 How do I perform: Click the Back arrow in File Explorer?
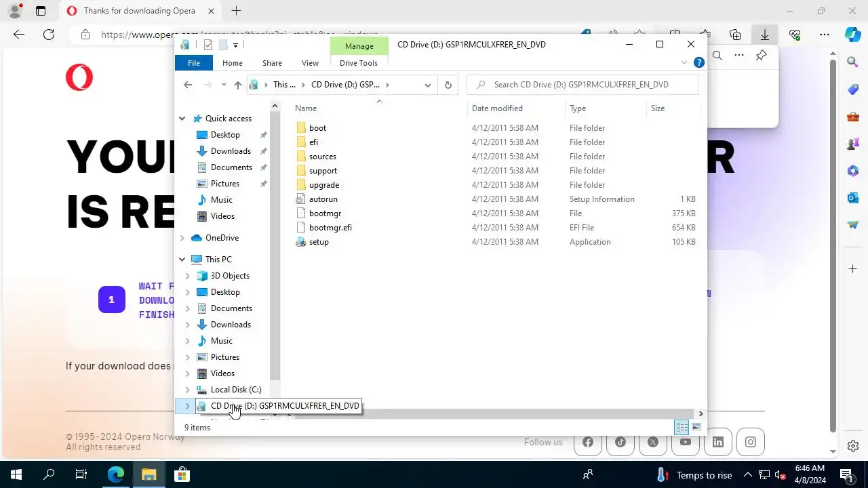pos(188,85)
